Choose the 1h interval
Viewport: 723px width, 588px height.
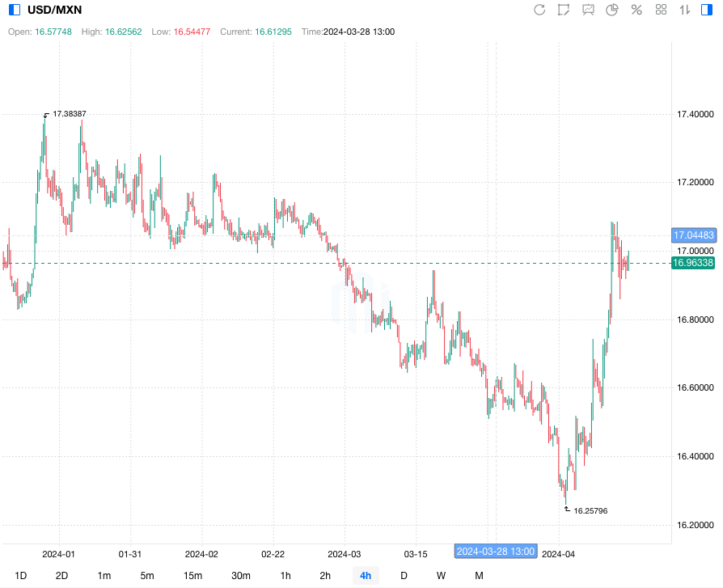(x=285, y=576)
